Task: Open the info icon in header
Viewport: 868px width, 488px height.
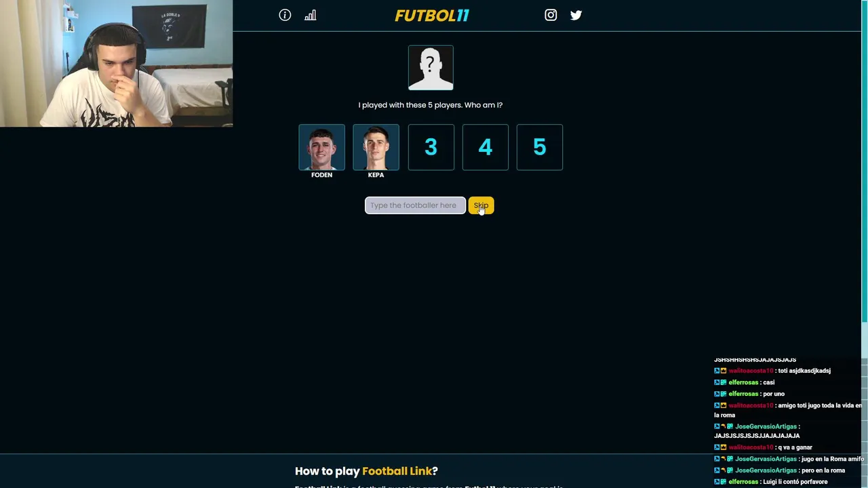Action: (x=285, y=15)
